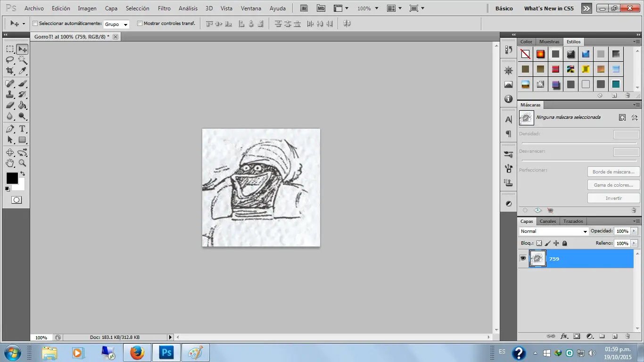Open the Normal blend mode dropdown

click(553, 231)
